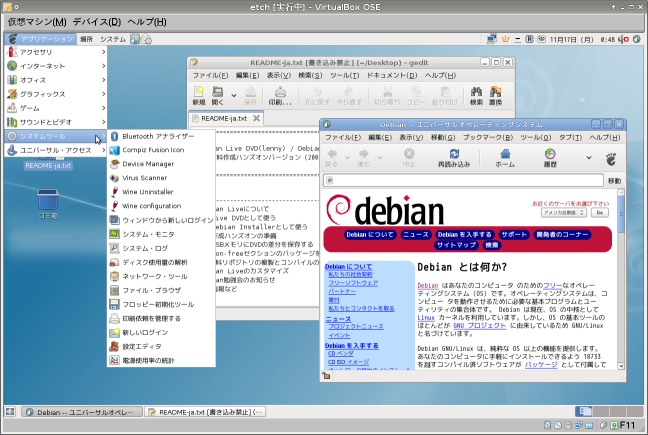Open browser toolbar overflow chevron

tap(588, 158)
